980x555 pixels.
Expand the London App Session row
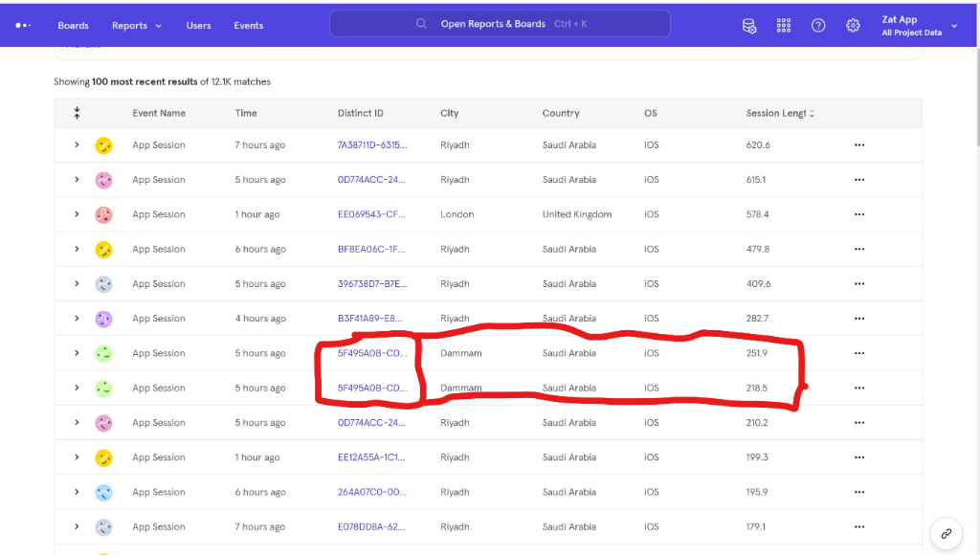click(77, 214)
